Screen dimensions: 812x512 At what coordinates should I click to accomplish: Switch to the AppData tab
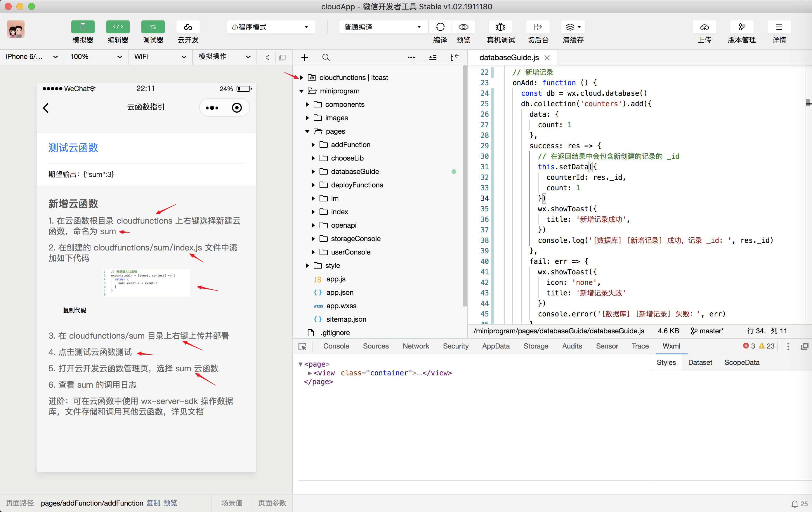(496, 346)
